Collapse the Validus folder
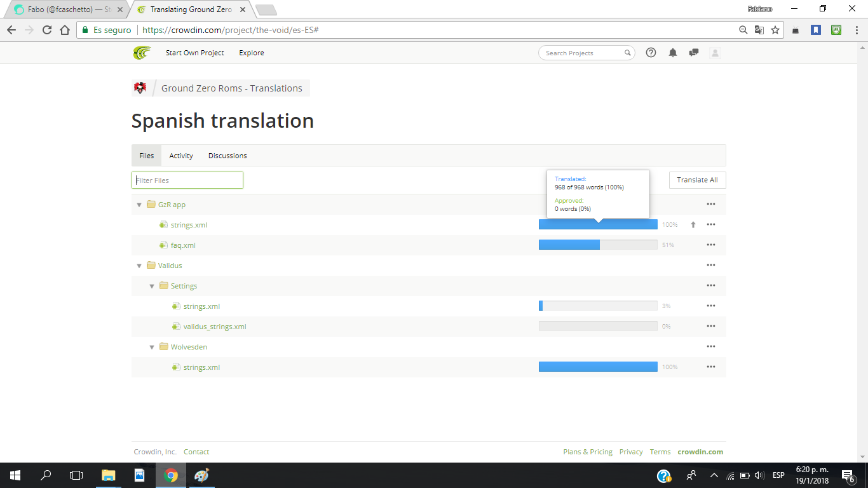 [x=139, y=266]
